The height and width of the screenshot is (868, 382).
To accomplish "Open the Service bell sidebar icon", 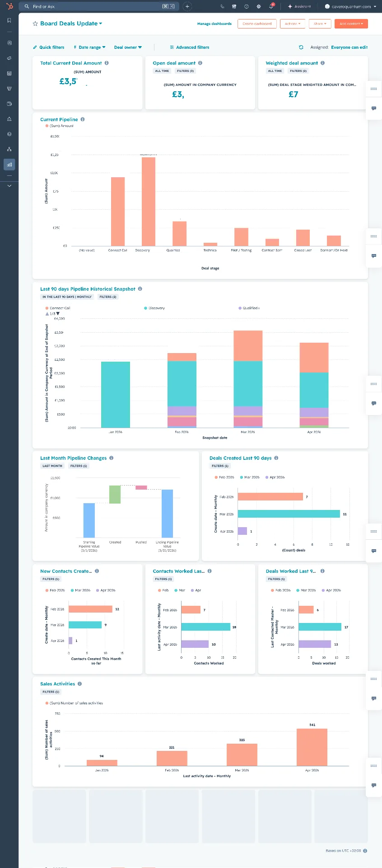I will [x=9, y=119].
